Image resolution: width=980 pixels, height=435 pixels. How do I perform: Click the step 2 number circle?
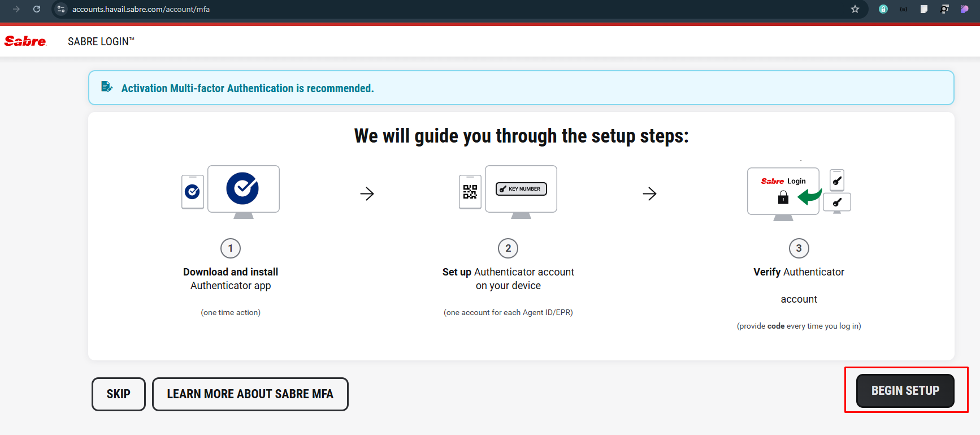pyautogui.click(x=508, y=248)
